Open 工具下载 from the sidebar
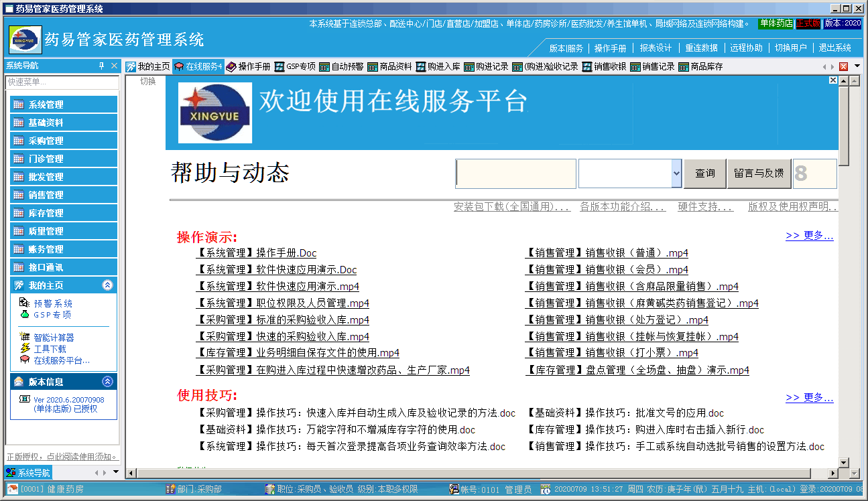868x501 pixels. click(50, 349)
